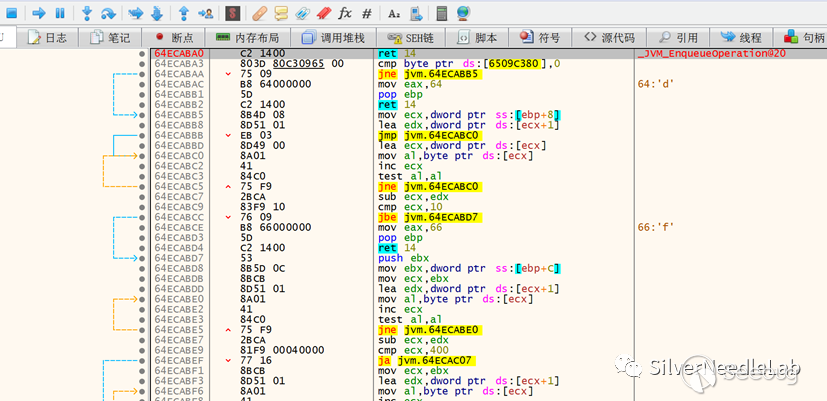This screenshot has width=827, height=401.
Task: Click the Step Into icon
Action: tap(87, 13)
